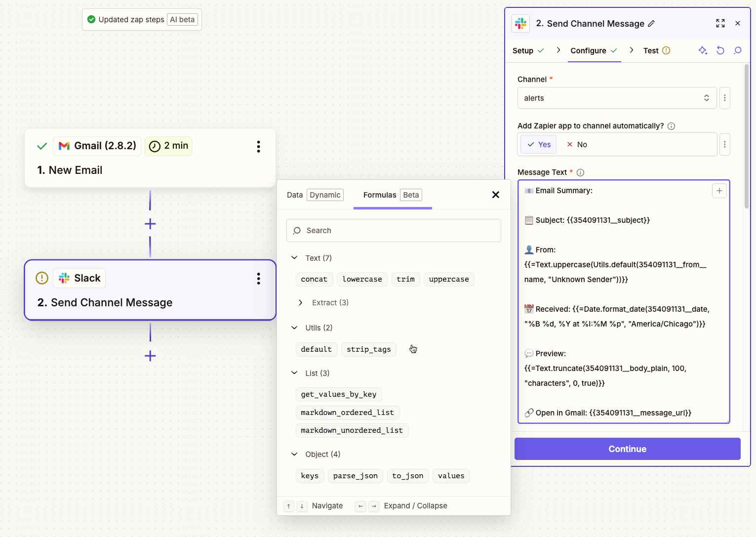Rename step using the pencil edit icon
The width and height of the screenshot is (756, 537).
[x=652, y=23]
